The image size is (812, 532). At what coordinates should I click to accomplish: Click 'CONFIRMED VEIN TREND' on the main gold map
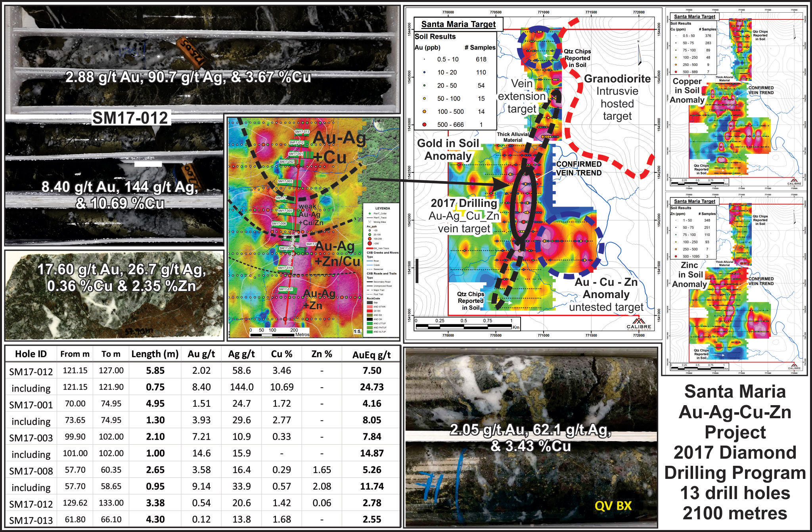(578, 168)
